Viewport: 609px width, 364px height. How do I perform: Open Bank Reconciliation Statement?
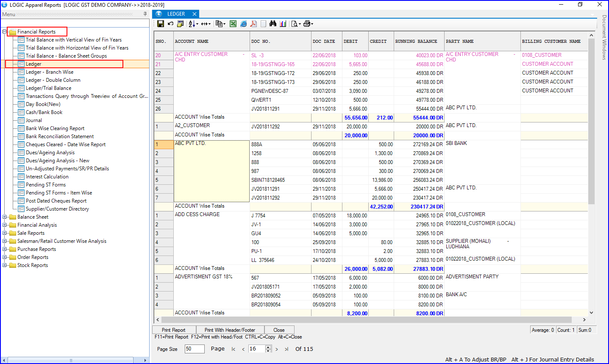click(x=60, y=136)
